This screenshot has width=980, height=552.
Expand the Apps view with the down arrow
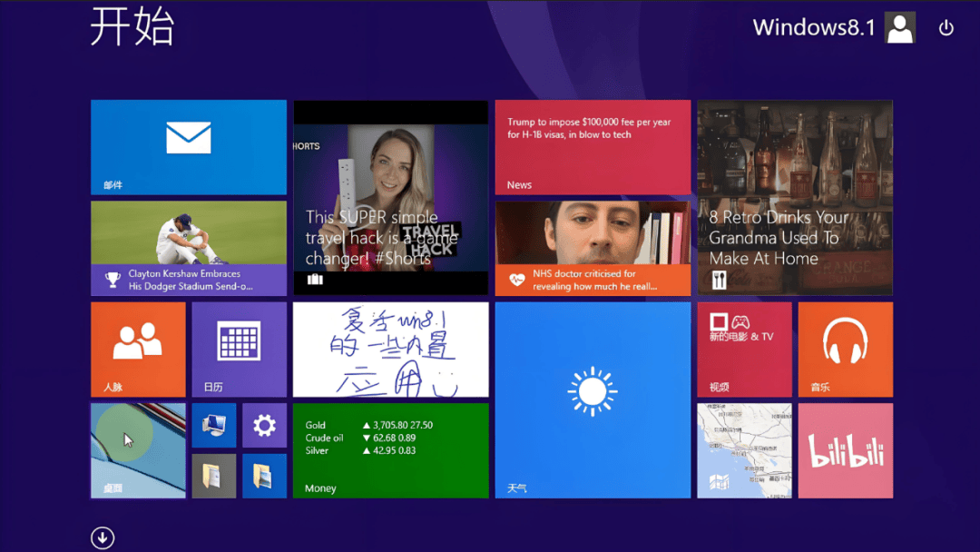(x=103, y=537)
